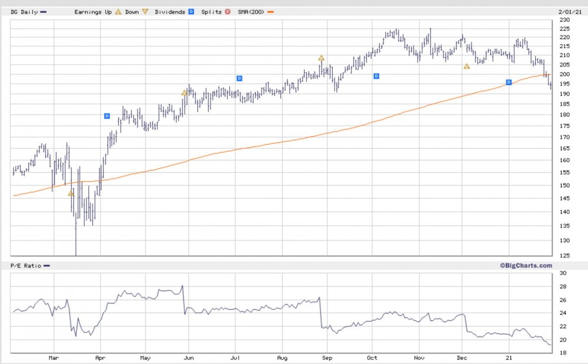Click the 200 price level axis label
588x364 pixels.
[x=564, y=75]
